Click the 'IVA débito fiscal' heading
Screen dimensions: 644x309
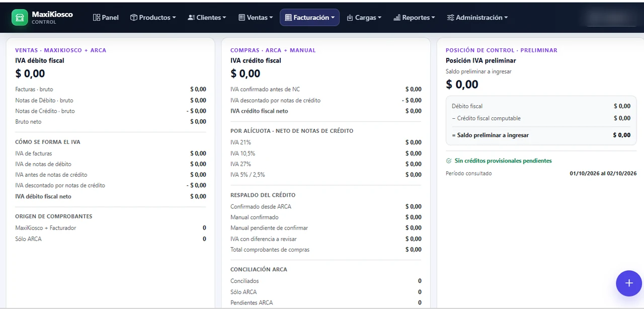pos(40,60)
